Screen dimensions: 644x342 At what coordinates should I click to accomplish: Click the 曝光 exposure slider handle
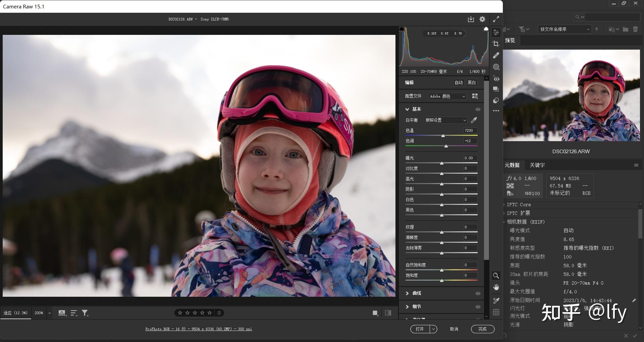pos(442,163)
